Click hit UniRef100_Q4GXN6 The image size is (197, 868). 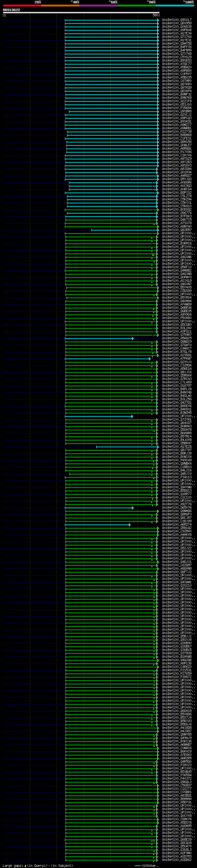pos(176,257)
